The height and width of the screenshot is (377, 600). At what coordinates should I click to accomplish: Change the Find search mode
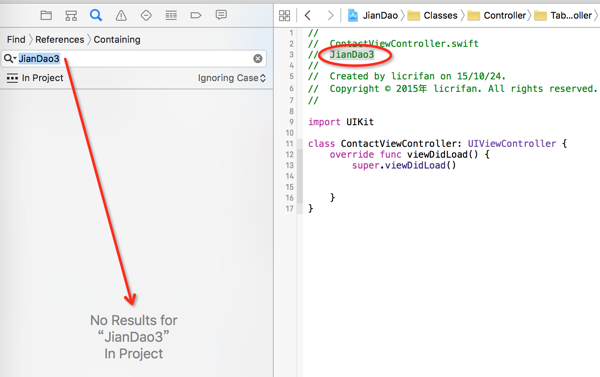pos(16,39)
